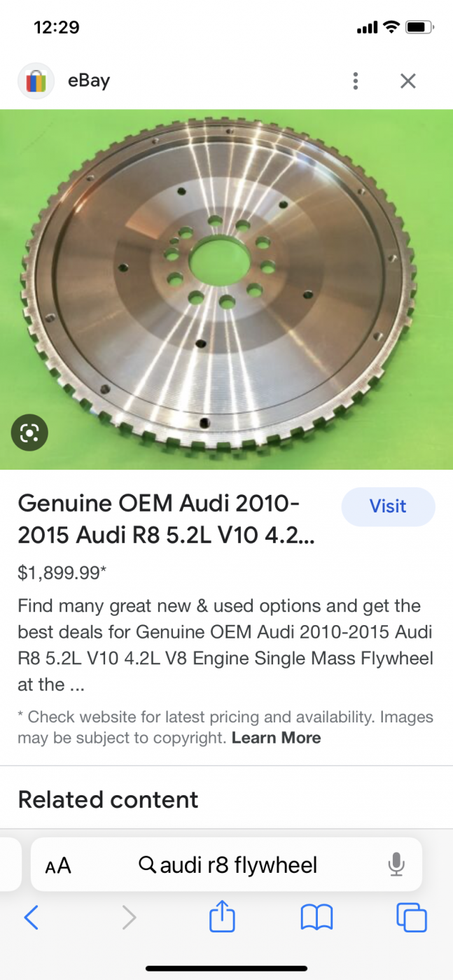The width and height of the screenshot is (453, 980).
Task: Open the three-dot more options menu
Action: point(356,81)
